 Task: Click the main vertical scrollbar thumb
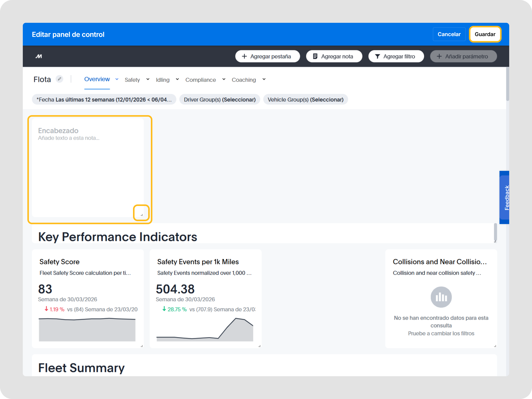(x=507, y=84)
